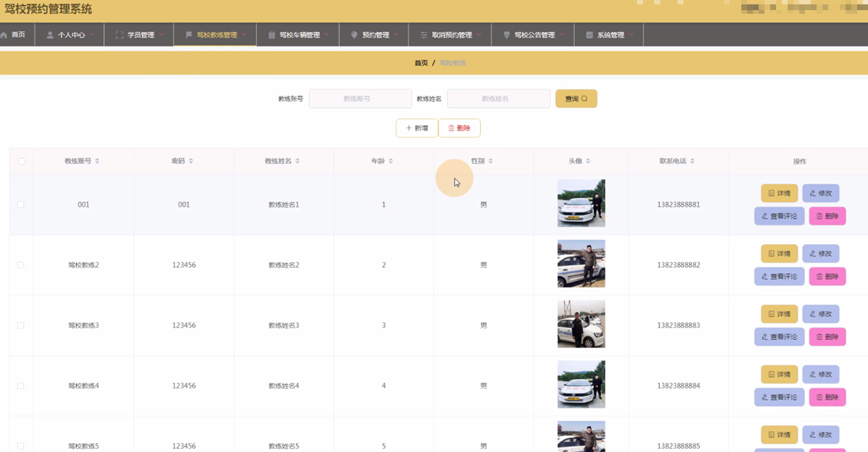Viewport: 868px width, 452px height.
Task: Click 查看评论 for 驾校教练2
Action: coord(780,277)
